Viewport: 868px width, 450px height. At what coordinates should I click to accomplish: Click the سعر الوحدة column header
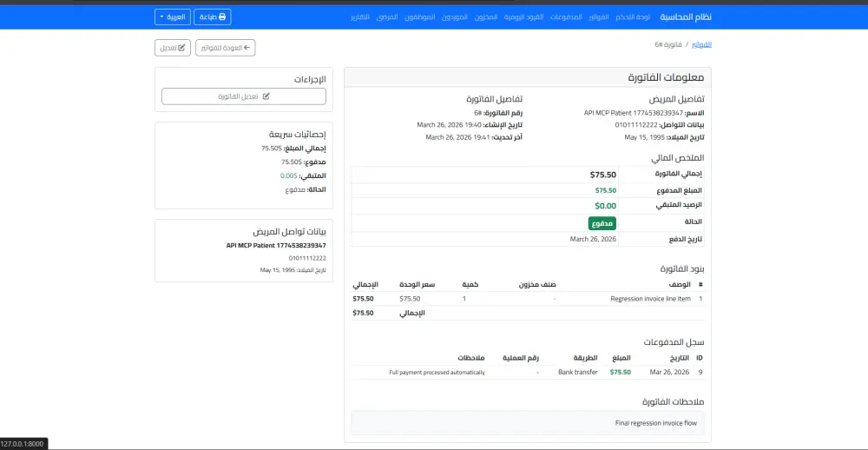417,284
